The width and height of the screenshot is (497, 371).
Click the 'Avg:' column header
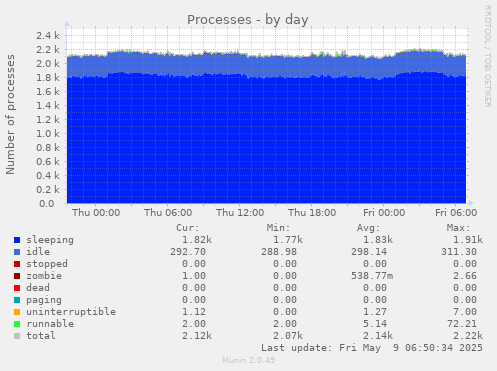click(x=368, y=228)
